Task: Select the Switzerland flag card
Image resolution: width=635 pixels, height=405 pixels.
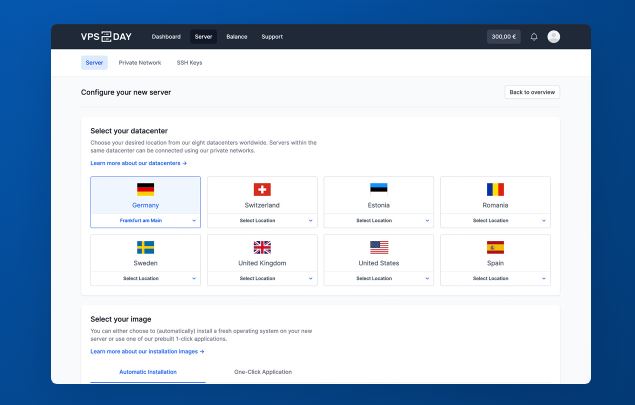Action: [262, 195]
